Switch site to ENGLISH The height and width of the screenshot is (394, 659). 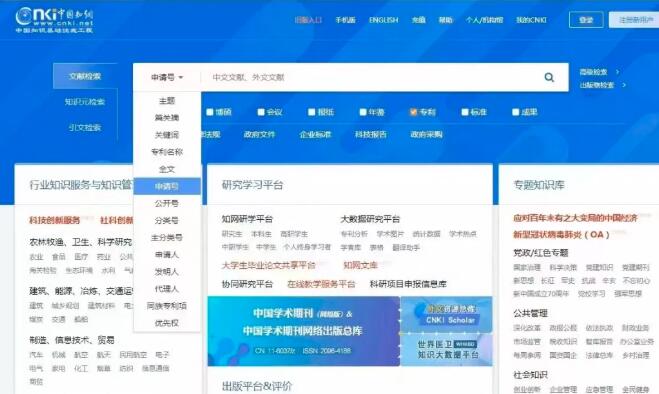pyautogui.click(x=383, y=20)
